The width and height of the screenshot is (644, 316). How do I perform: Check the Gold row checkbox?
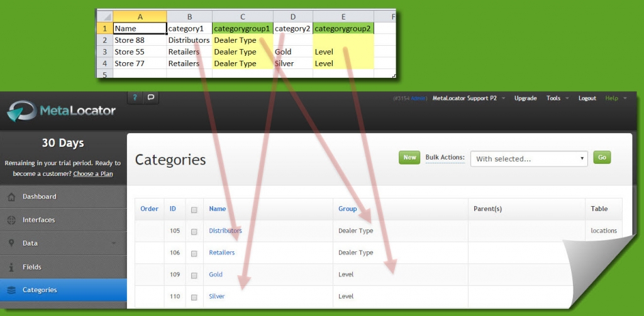(194, 275)
